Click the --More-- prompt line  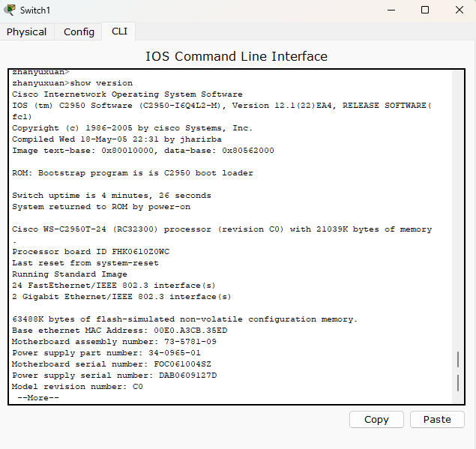click(38, 398)
